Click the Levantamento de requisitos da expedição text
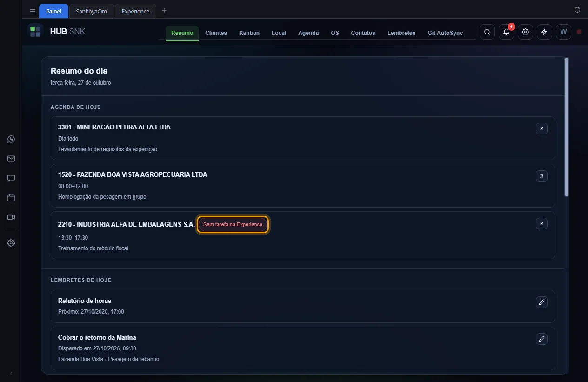588x382 pixels. click(x=108, y=149)
